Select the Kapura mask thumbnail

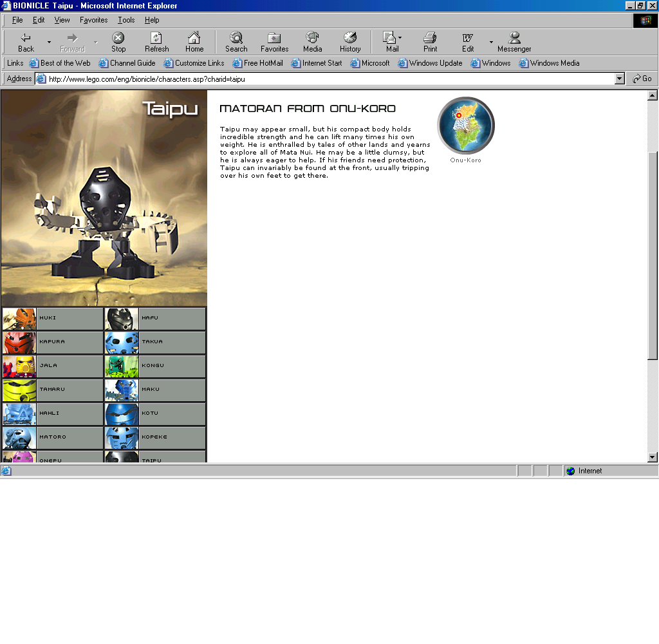pos(19,343)
